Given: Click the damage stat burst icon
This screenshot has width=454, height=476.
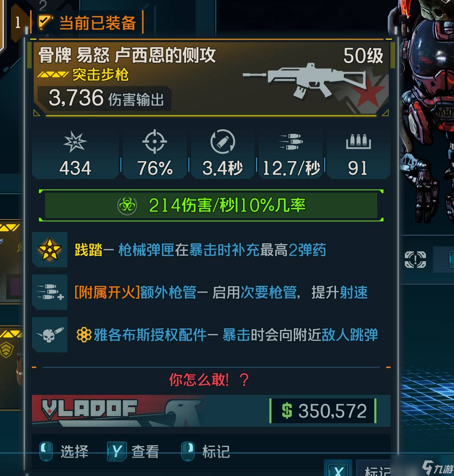Looking at the screenshot, I should click(x=75, y=142).
